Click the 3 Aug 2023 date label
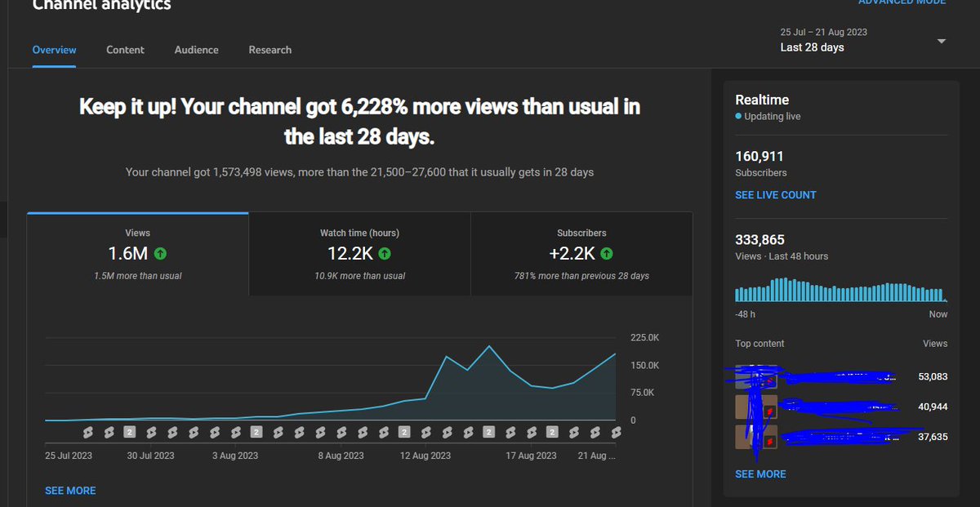 pyautogui.click(x=235, y=456)
